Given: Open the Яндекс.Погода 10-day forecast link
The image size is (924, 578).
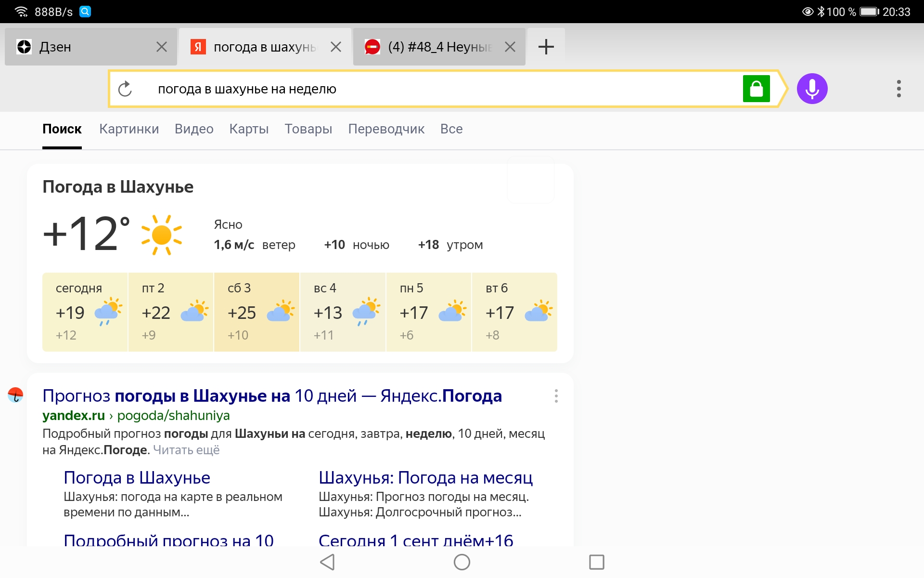Looking at the screenshot, I should pyautogui.click(x=272, y=395).
